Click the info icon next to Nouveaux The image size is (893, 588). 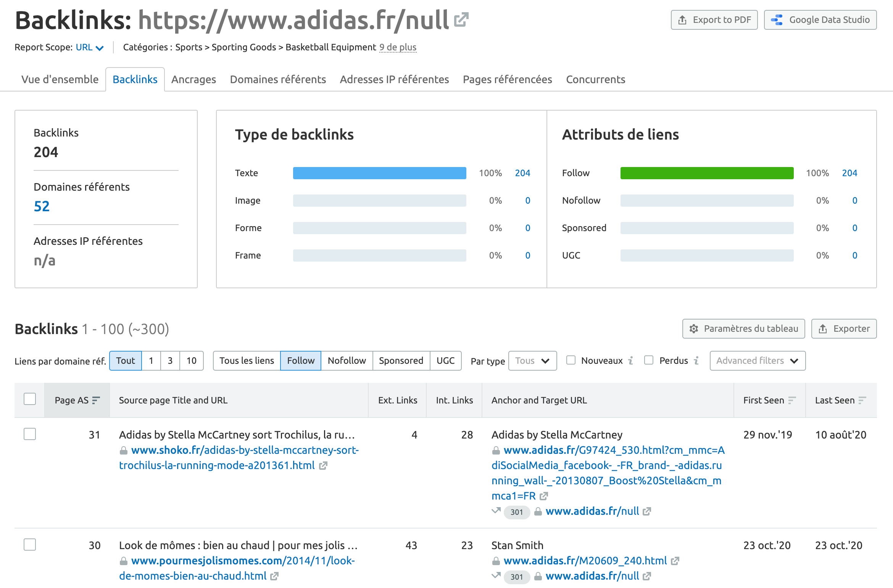point(630,360)
